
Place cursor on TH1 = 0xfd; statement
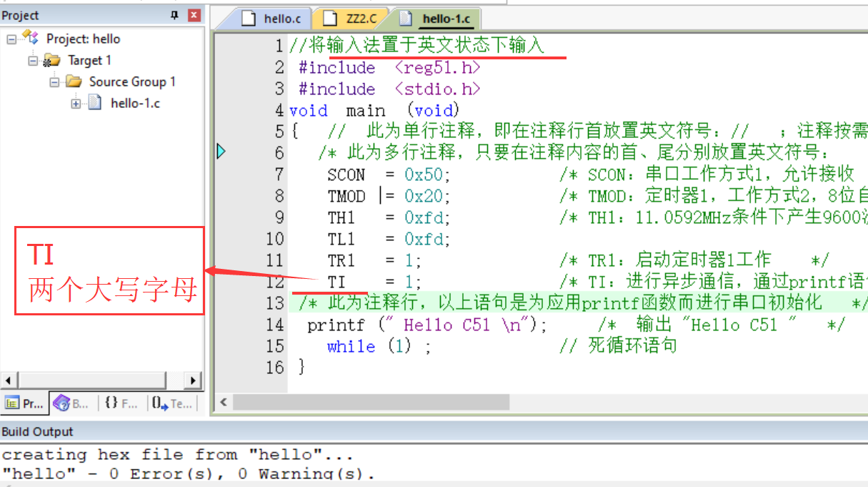tap(389, 218)
